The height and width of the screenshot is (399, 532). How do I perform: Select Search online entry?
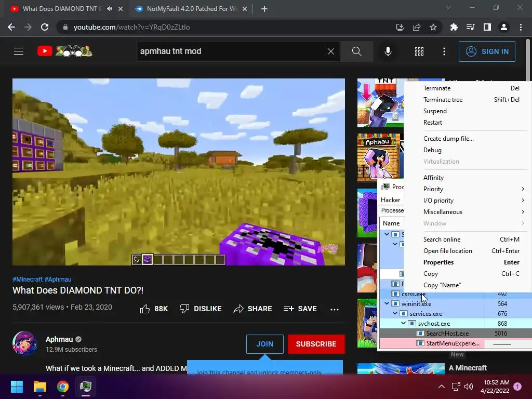(x=468, y=240)
